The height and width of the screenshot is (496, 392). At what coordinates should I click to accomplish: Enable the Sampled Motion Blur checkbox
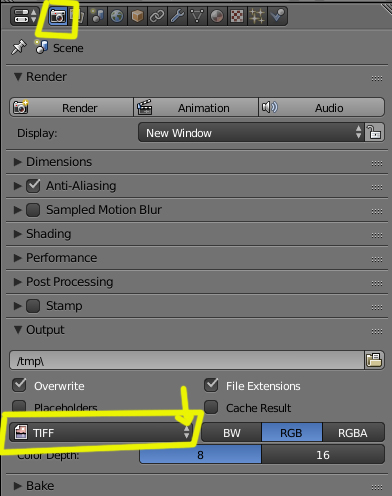[33, 210]
